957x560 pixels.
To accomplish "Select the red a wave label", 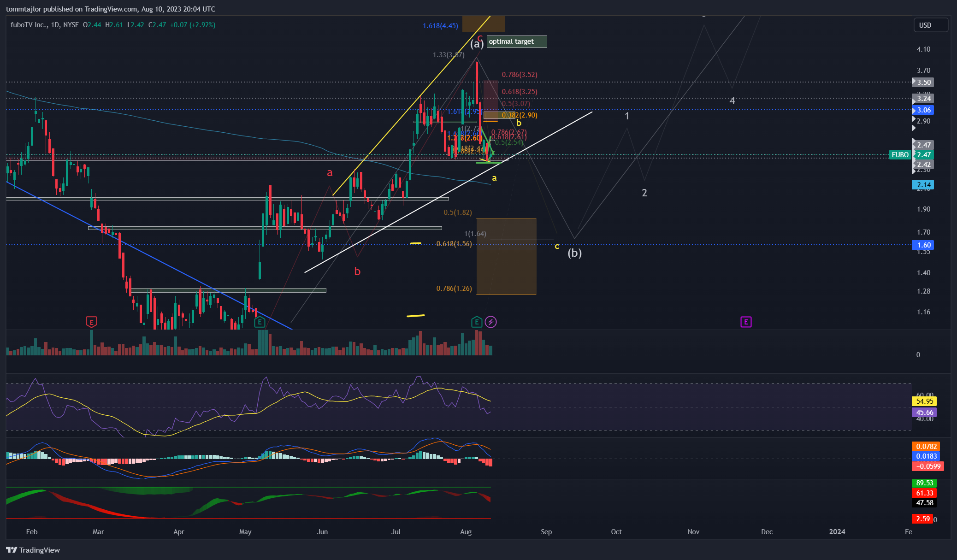I will pos(330,173).
